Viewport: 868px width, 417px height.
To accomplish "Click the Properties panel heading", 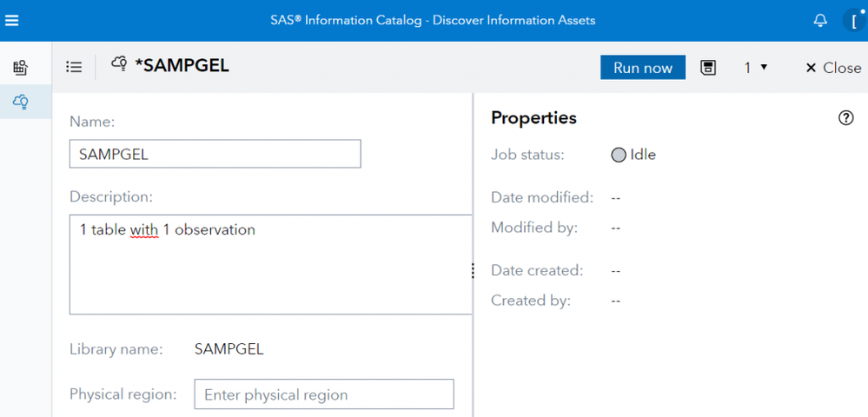I will 533,117.
